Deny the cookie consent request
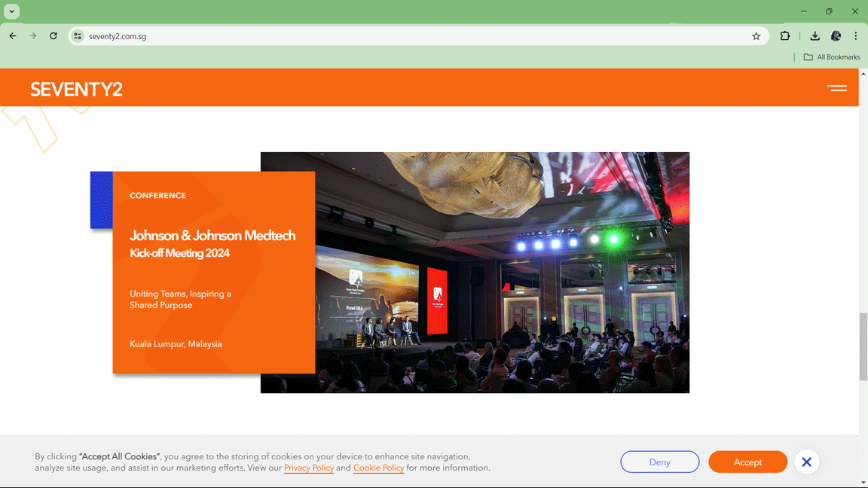Screen dimensions: 868x488 click(659, 462)
